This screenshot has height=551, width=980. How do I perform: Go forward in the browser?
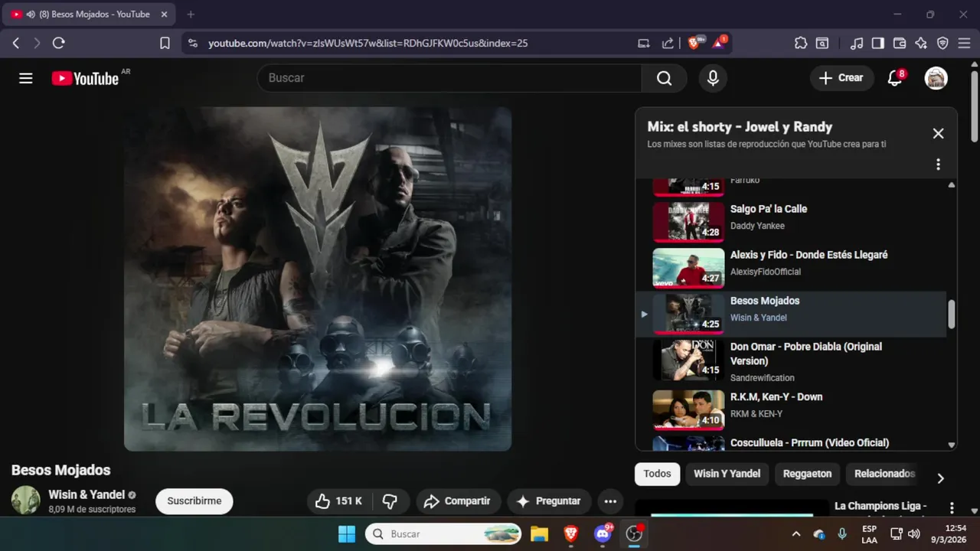click(36, 44)
